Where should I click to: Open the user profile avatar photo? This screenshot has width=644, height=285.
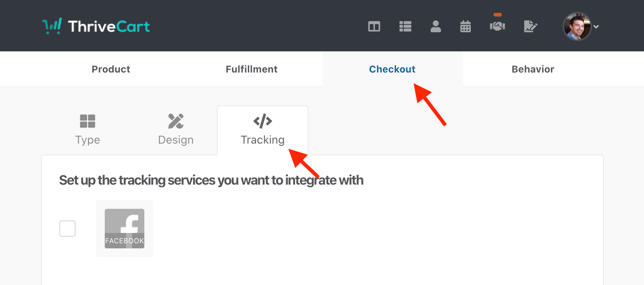click(x=577, y=26)
